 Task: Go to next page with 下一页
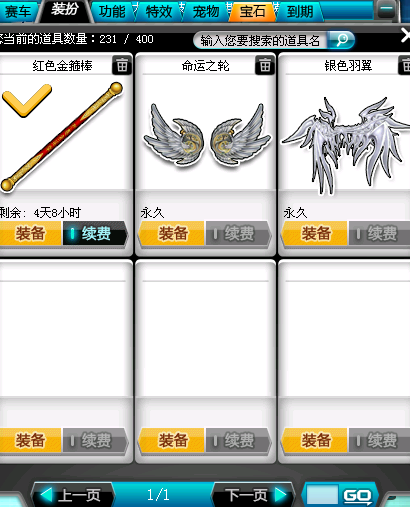coord(254,495)
